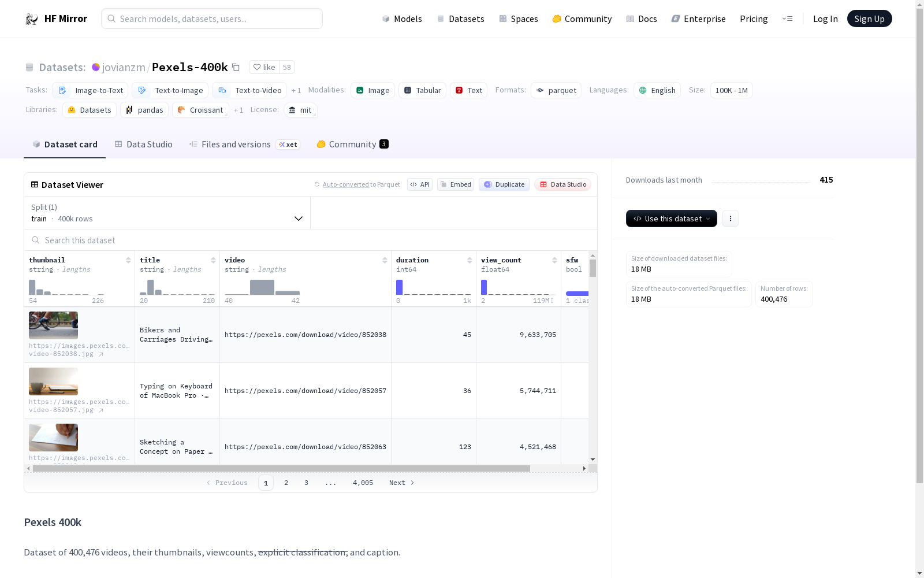Open the Community tab with 3 discussions
924x578 pixels.
click(352, 144)
